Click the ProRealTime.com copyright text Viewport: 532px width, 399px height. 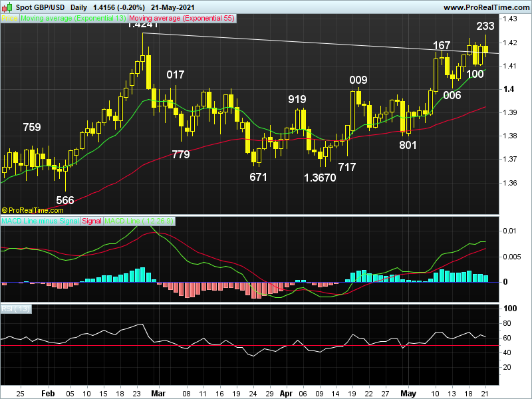(32, 210)
